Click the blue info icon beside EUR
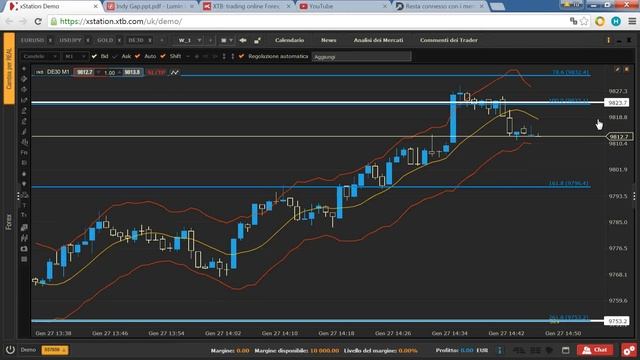 pos(500,350)
